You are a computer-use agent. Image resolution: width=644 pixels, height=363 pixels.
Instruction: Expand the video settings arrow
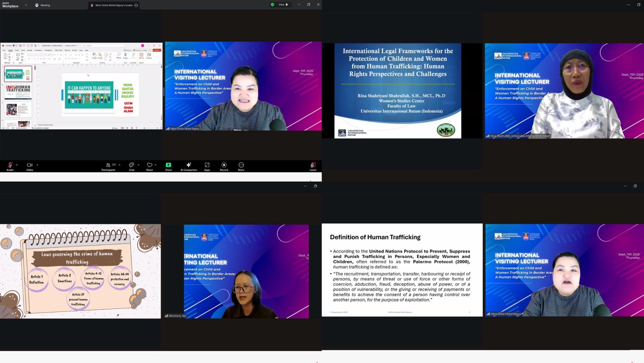point(36,164)
